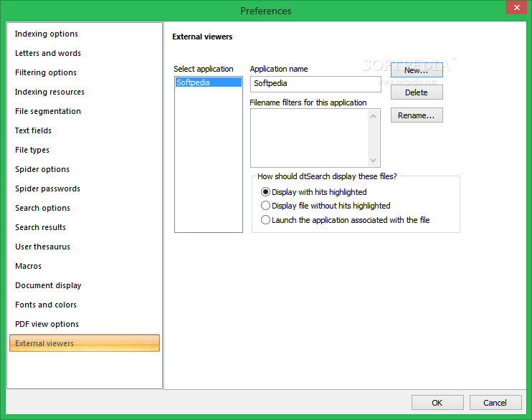Close the Preferences dialog
Viewport: 532px width, 420px height.
[x=516, y=7]
